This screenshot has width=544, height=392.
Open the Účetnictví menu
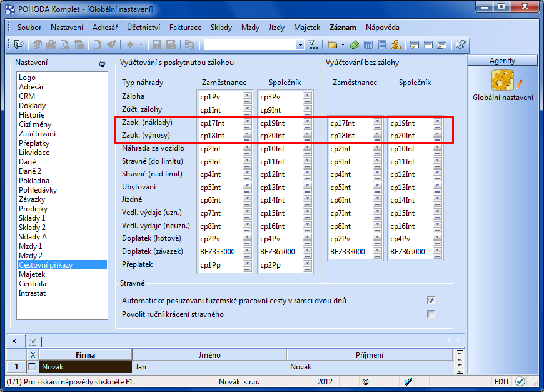(143, 28)
